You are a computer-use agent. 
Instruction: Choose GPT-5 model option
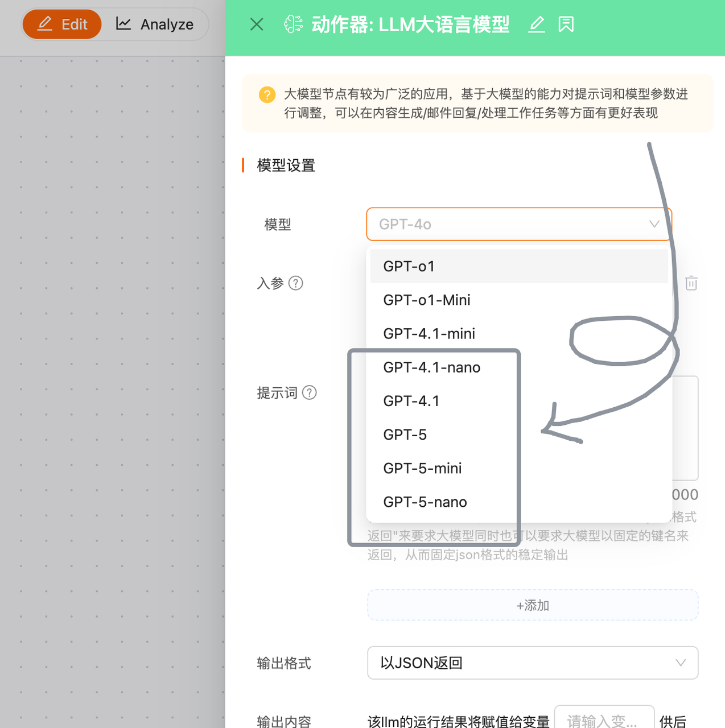pos(518,435)
